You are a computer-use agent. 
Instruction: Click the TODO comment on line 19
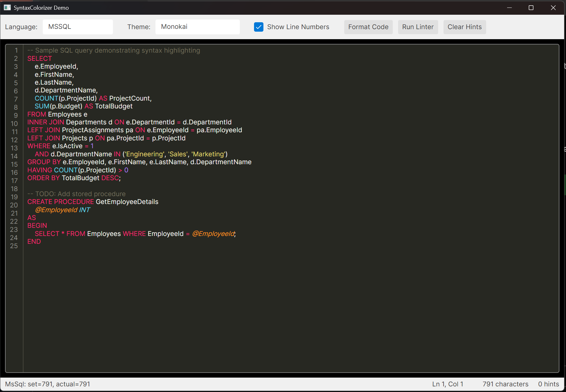[76, 194]
